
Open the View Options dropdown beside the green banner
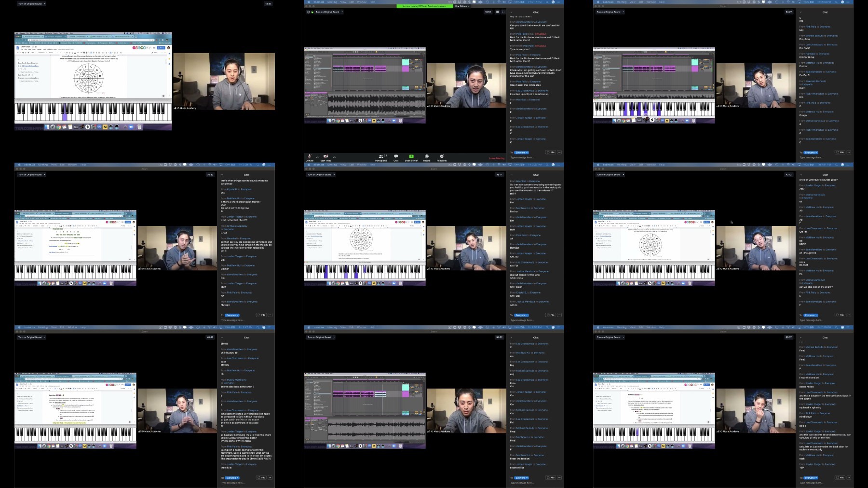[x=461, y=6]
